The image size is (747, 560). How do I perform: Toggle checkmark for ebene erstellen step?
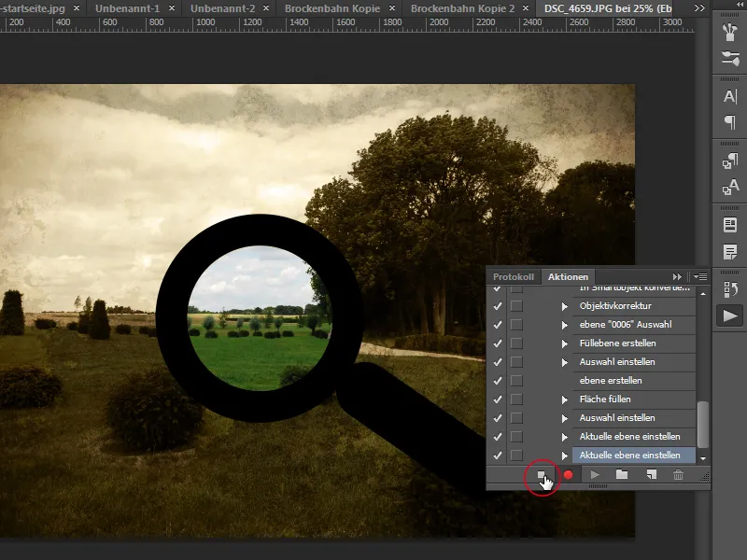point(498,381)
